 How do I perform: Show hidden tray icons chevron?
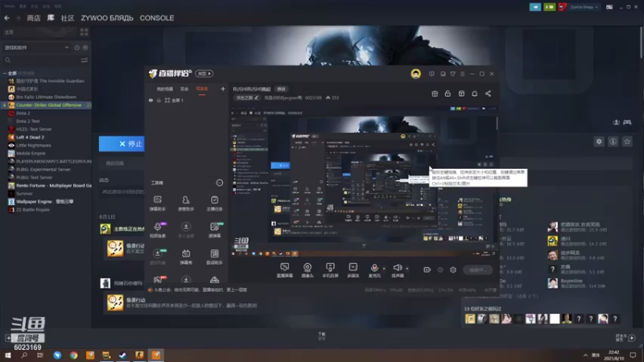(585, 355)
